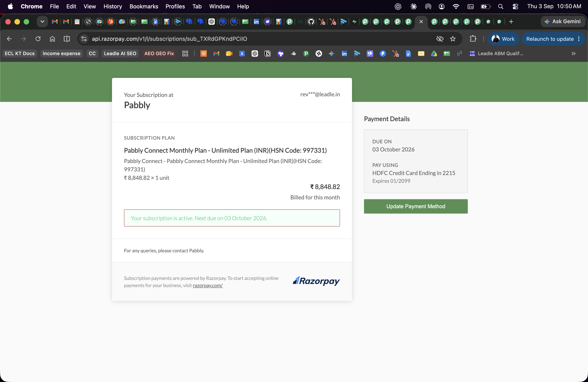
Task: Click the Update Payment Method button
Action: pyautogui.click(x=416, y=206)
